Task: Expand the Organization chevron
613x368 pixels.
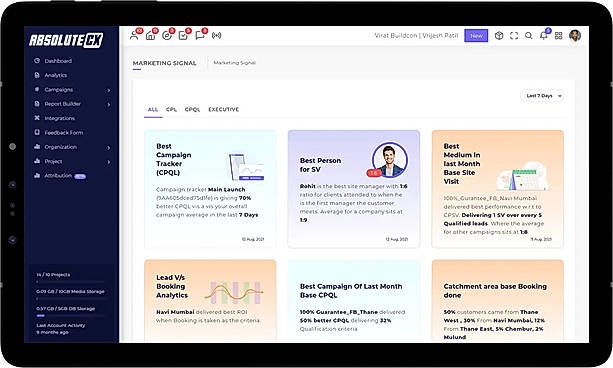Action: pyautogui.click(x=109, y=148)
